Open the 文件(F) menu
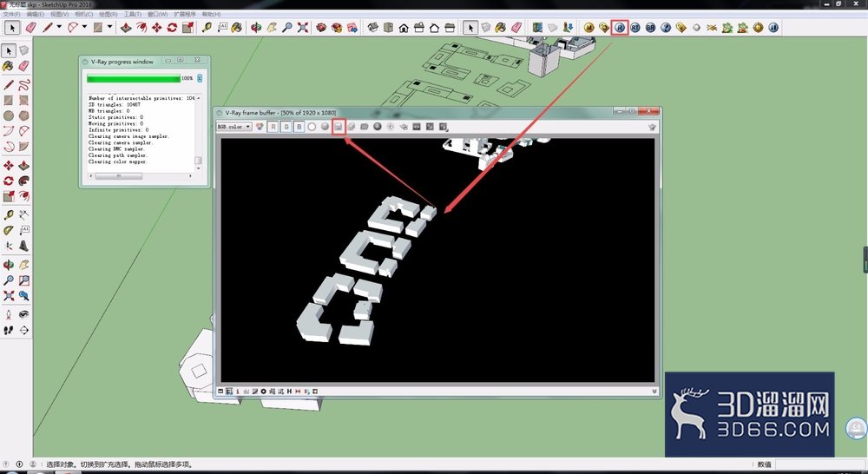 tap(11, 14)
